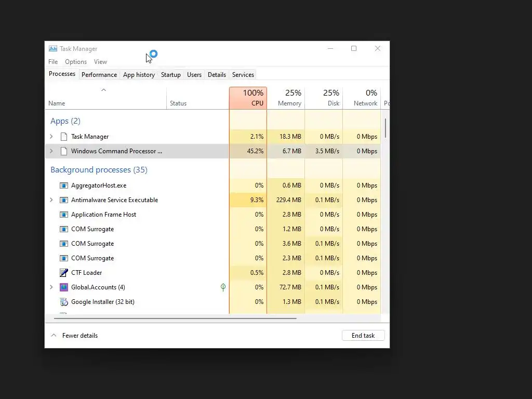Select the CTF Loader process name
The image size is (532, 399).
[x=87, y=273]
